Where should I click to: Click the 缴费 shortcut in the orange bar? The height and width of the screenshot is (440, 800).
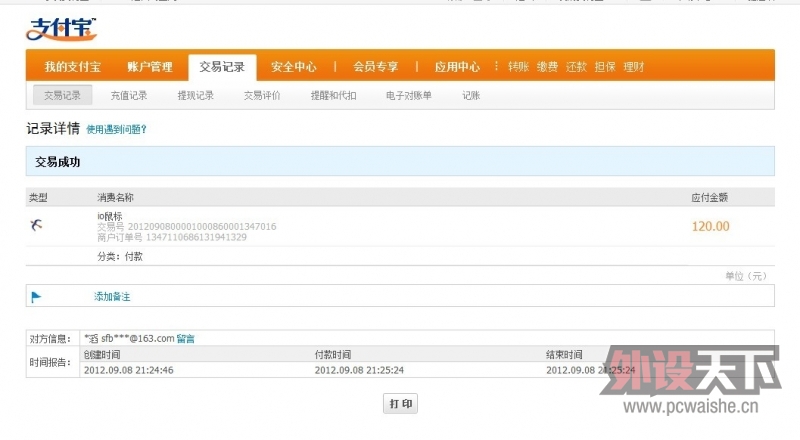pos(547,67)
